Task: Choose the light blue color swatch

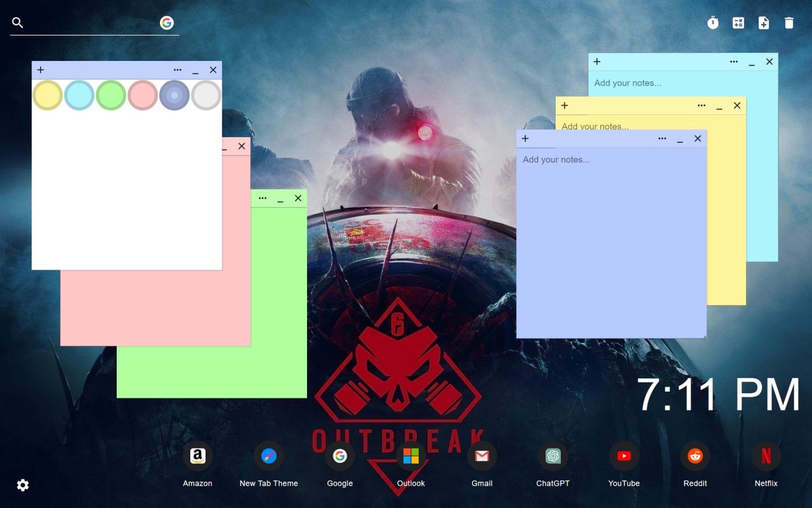Action: 79,95
